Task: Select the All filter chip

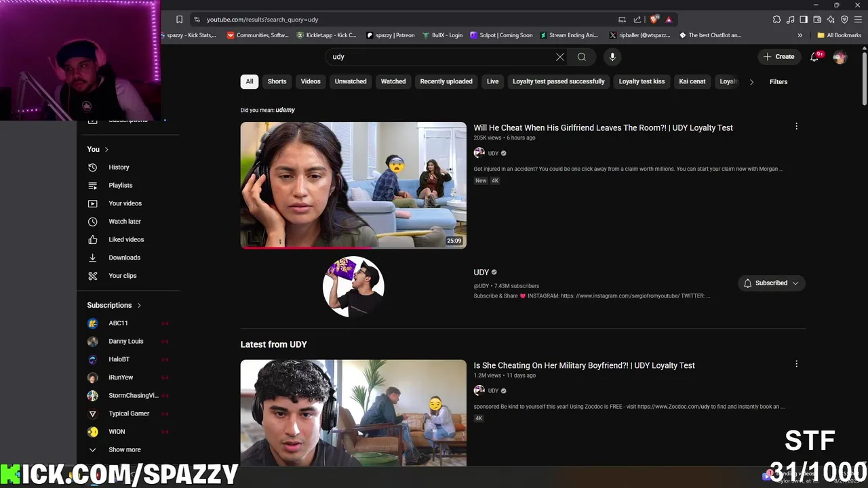Action: pyautogui.click(x=250, y=81)
